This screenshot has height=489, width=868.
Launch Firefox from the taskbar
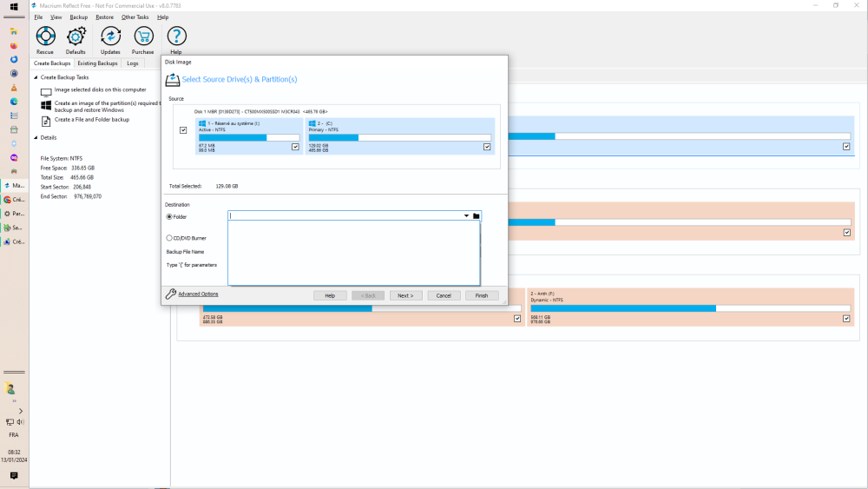14,45
